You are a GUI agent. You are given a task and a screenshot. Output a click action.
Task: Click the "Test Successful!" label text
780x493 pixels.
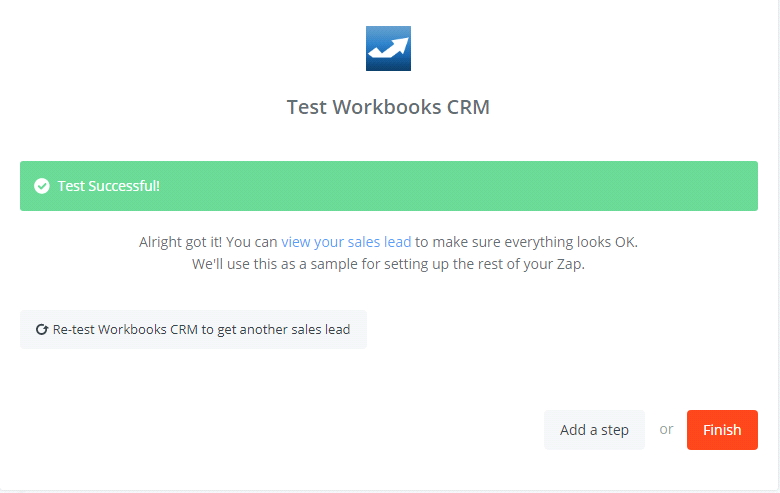[x=109, y=186]
